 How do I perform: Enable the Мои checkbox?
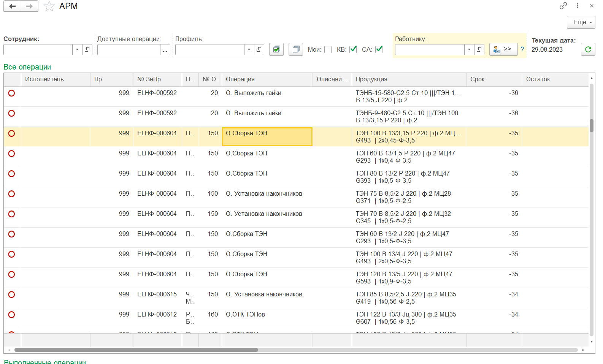(x=328, y=50)
